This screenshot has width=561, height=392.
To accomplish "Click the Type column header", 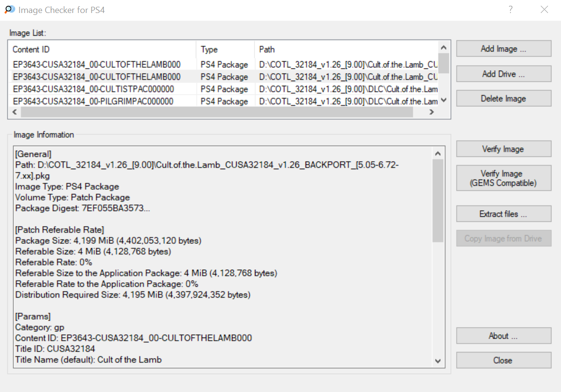I will pos(225,50).
